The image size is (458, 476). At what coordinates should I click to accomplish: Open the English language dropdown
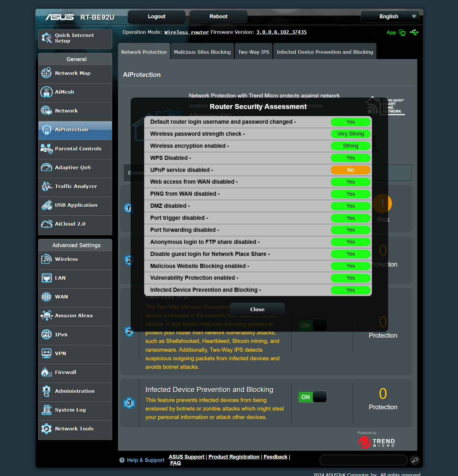(x=390, y=16)
